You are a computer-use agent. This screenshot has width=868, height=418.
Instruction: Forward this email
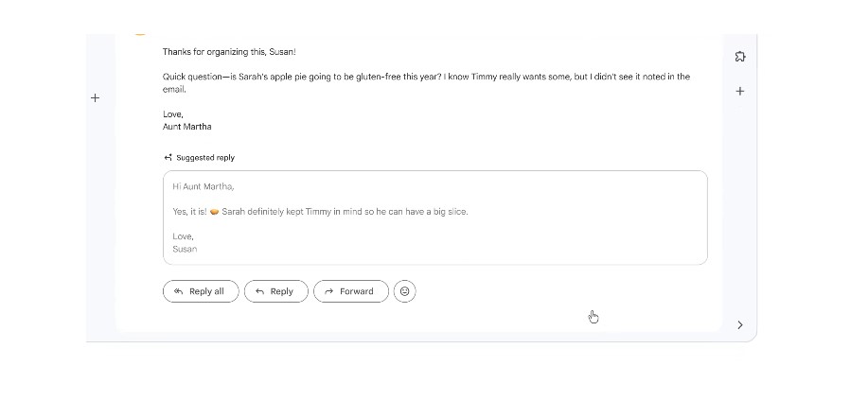(x=351, y=291)
